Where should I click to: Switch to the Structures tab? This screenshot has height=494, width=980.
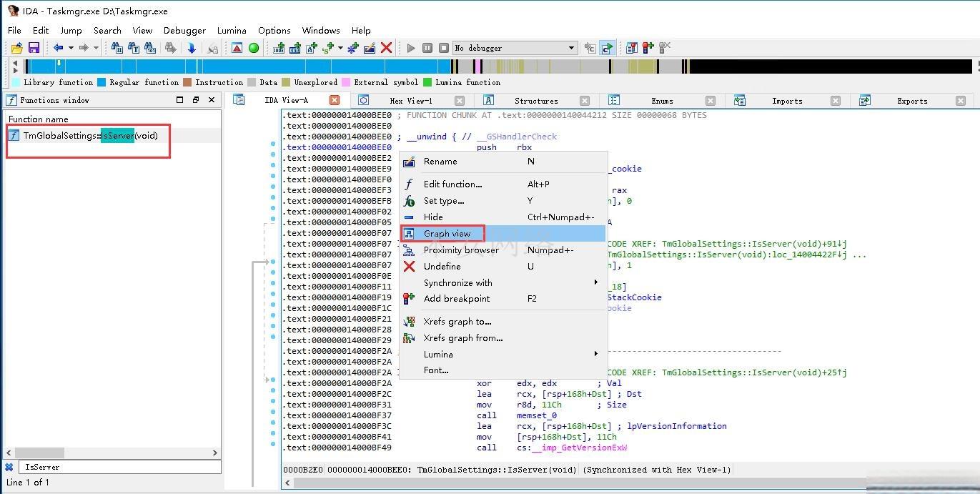(535, 101)
